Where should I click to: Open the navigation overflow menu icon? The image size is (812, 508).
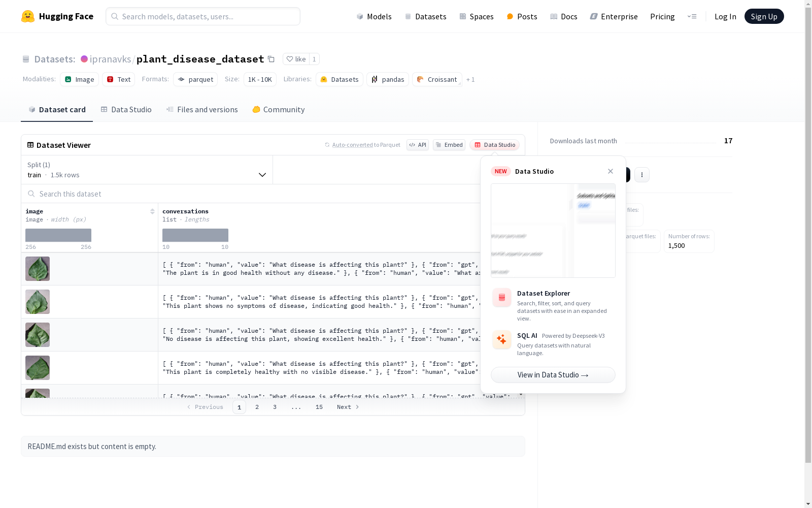coord(692,16)
